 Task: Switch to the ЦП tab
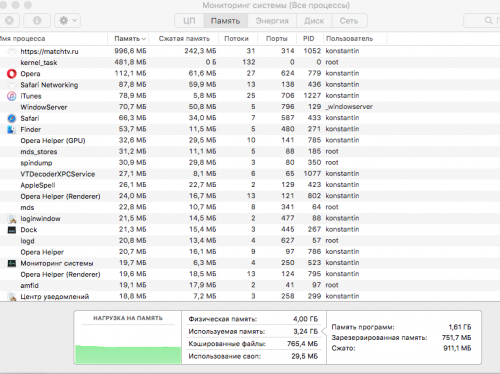189,21
